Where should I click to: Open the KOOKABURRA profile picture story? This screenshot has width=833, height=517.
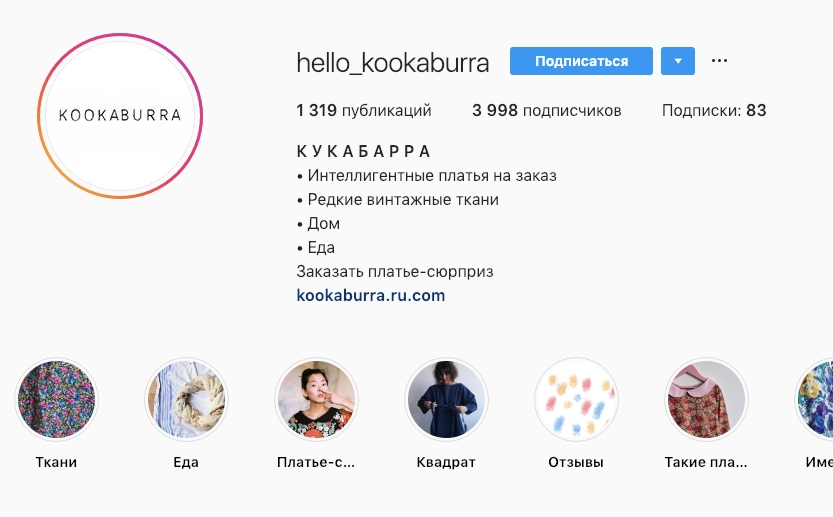coord(120,115)
